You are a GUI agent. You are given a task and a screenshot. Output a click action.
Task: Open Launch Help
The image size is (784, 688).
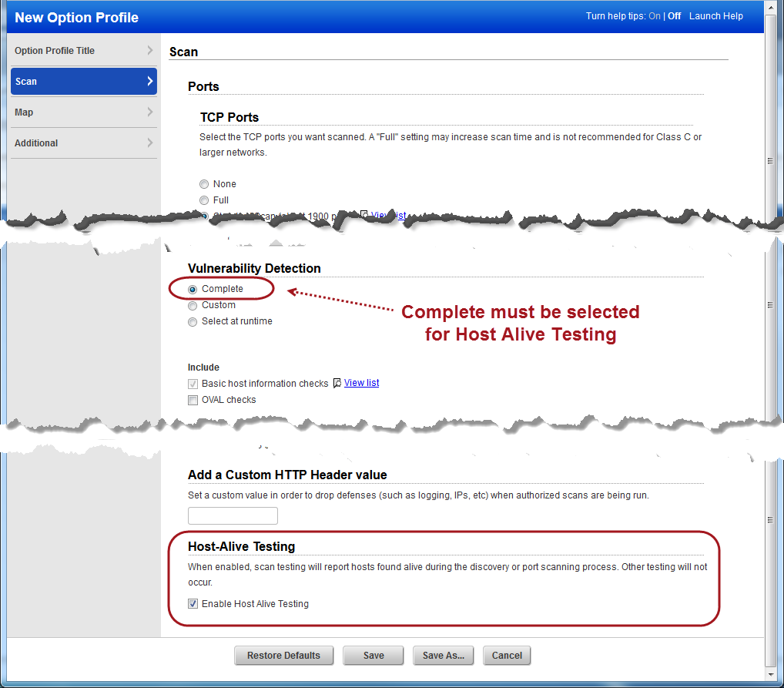[715, 15]
